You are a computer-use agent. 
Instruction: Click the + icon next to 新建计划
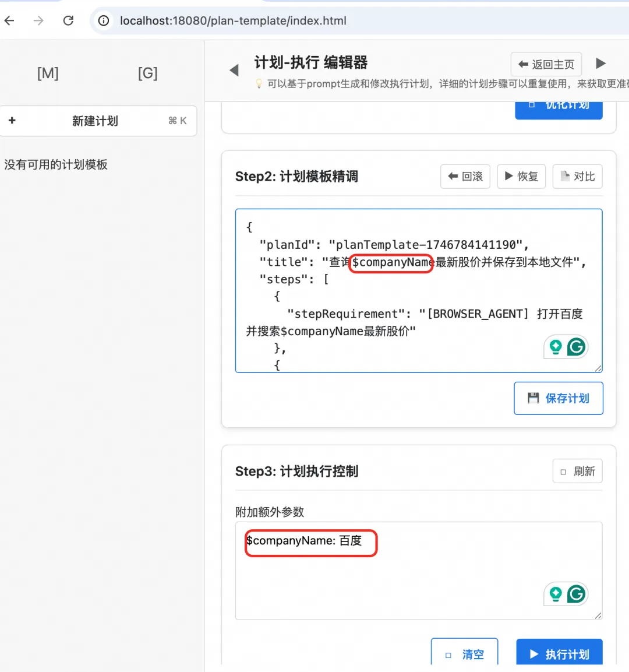[x=12, y=121]
